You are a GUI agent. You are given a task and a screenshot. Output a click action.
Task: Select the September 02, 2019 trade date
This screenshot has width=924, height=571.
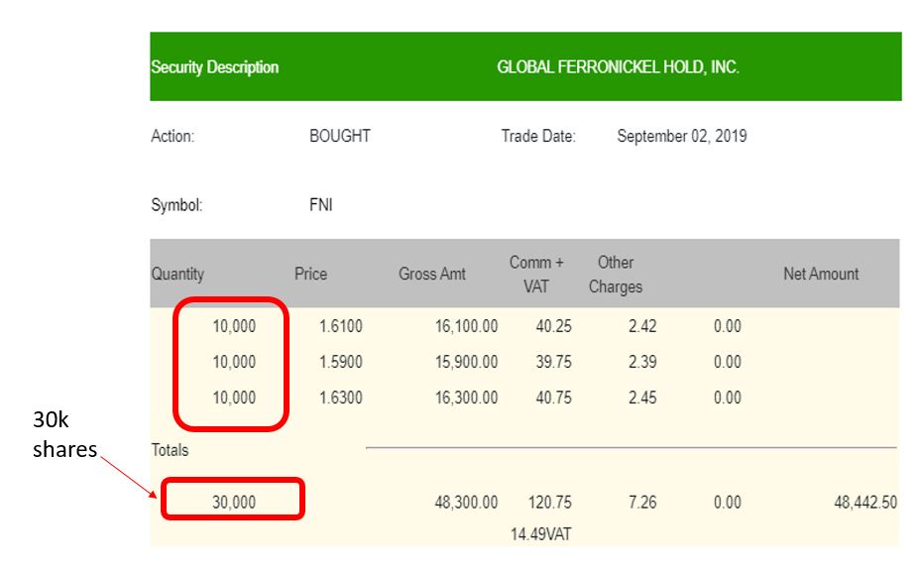682,136
